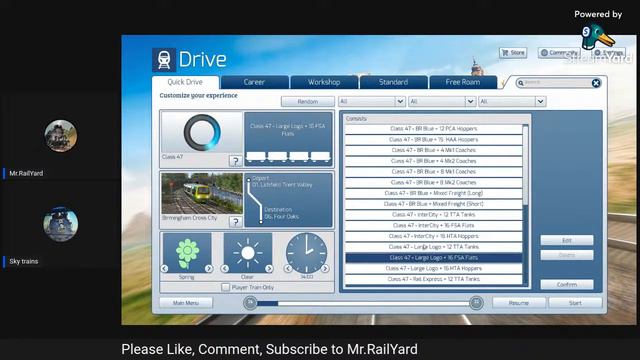Select Class 47 - Large Logo + 12 TTA Tanks
The height and width of the screenshot is (360, 640).
point(433,247)
